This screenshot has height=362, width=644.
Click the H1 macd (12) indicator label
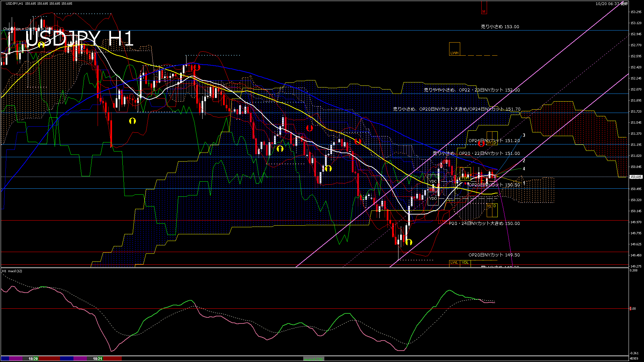click(12, 271)
